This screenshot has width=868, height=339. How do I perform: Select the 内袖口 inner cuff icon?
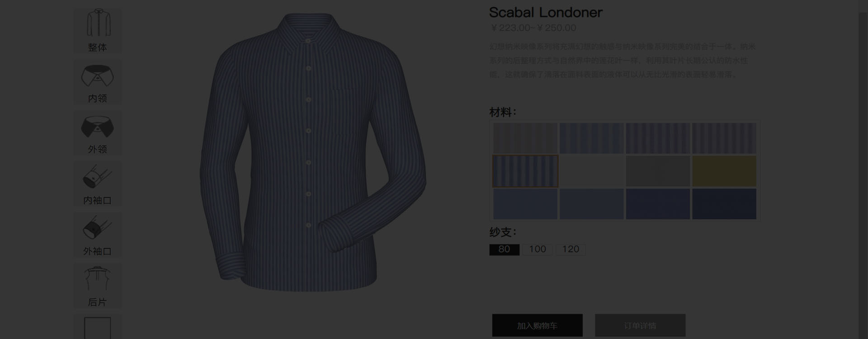click(98, 184)
